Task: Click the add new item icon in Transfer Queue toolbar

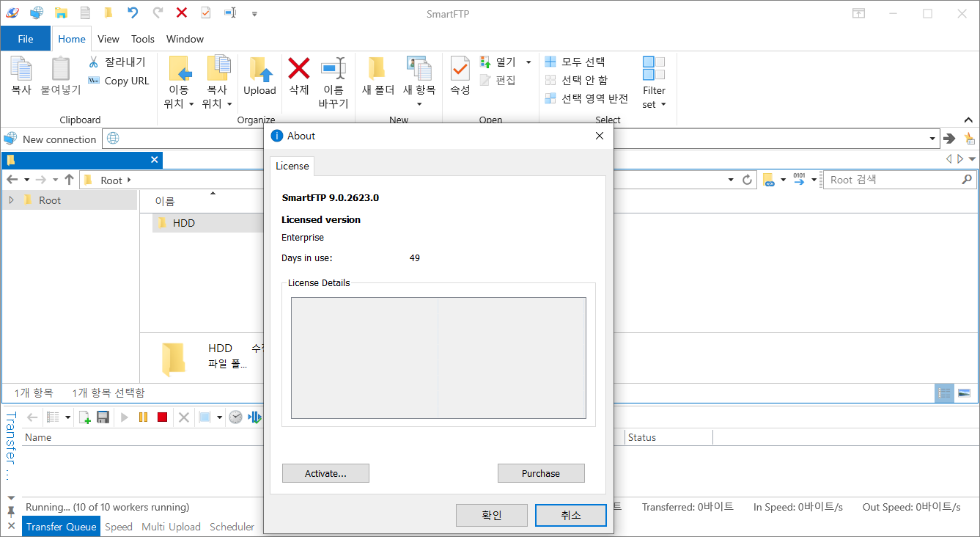Action: click(x=84, y=417)
